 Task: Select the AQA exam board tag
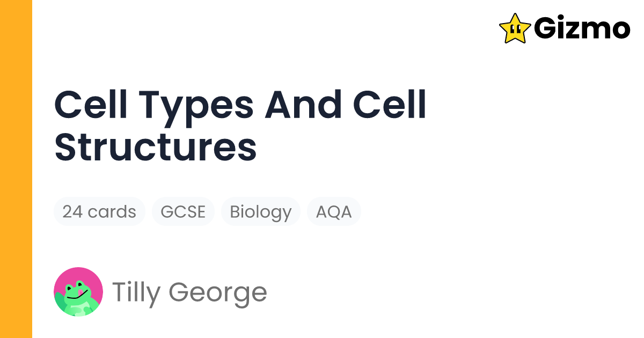(x=334, y=211)
